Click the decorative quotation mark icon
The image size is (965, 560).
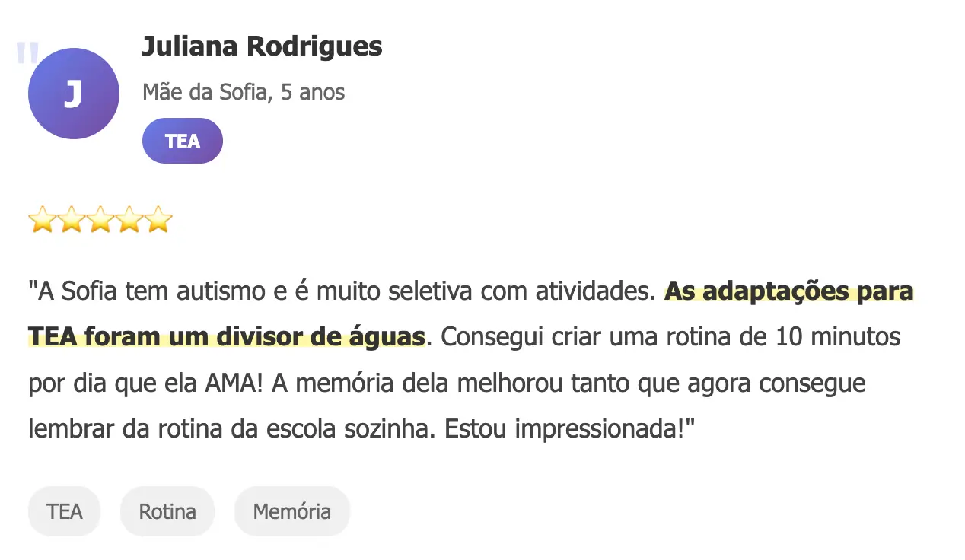[x=27, y=53]
